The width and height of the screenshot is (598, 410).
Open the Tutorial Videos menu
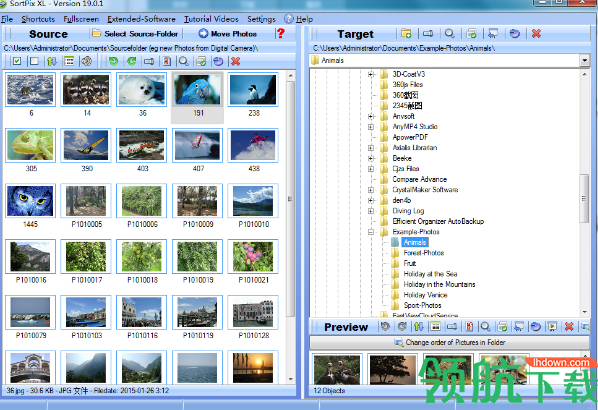tap(211, 19)
